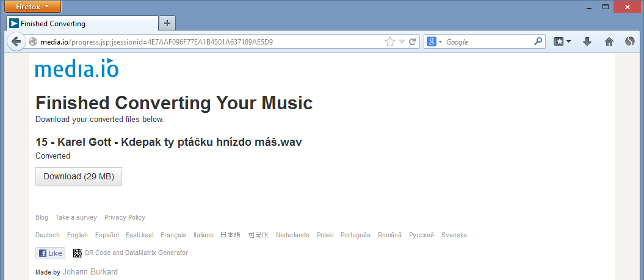Go to the Home page icon
644x280 pixels.
pos(609,41)
